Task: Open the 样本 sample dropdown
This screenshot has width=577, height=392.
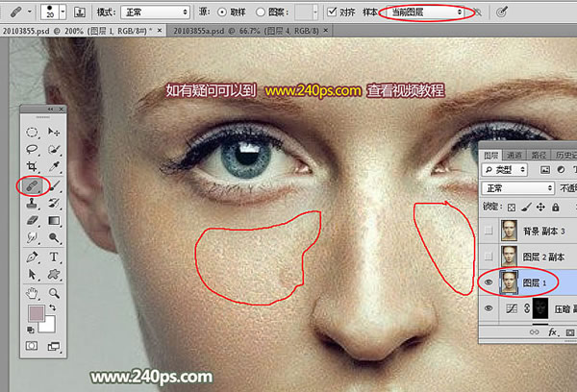Action: pos(425,12)
